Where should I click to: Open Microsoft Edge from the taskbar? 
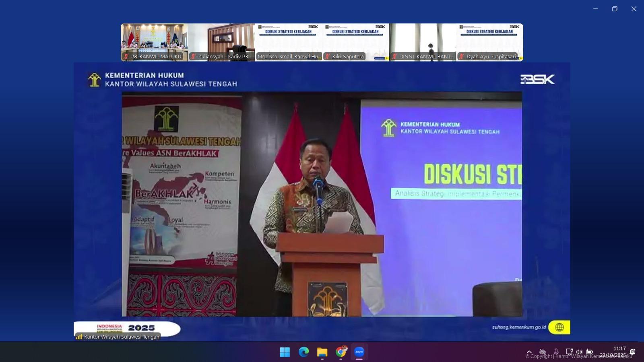point(303,352)
